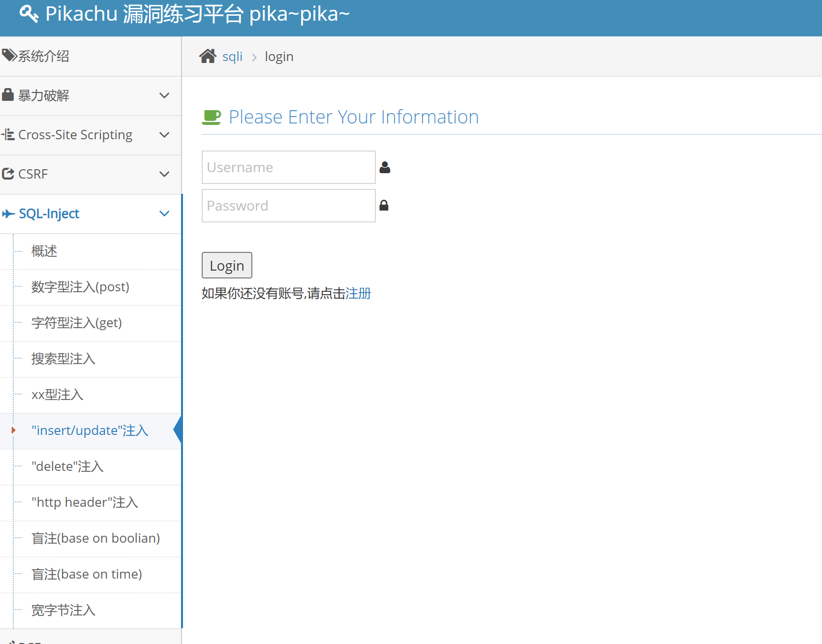Click the user icon next to Username field
Viewport: 822px width, 644px height.
point(385,167)
